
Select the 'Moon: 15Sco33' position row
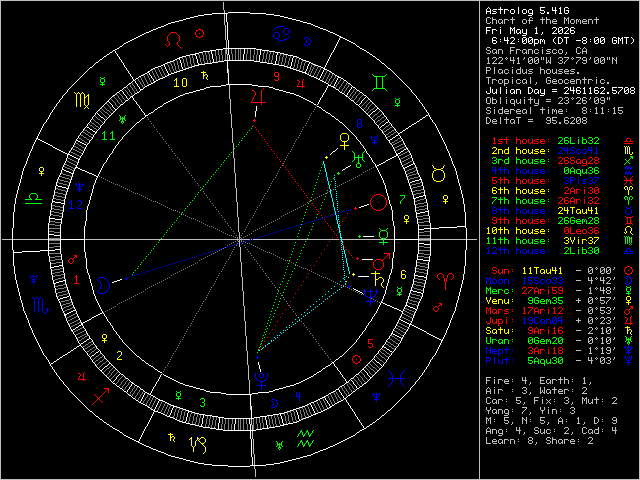tap(560, 280)
